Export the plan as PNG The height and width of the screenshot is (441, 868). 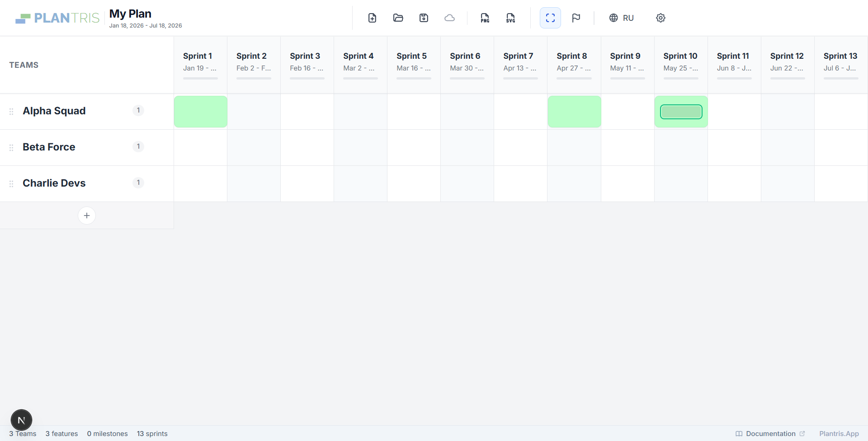click(485, 18)
